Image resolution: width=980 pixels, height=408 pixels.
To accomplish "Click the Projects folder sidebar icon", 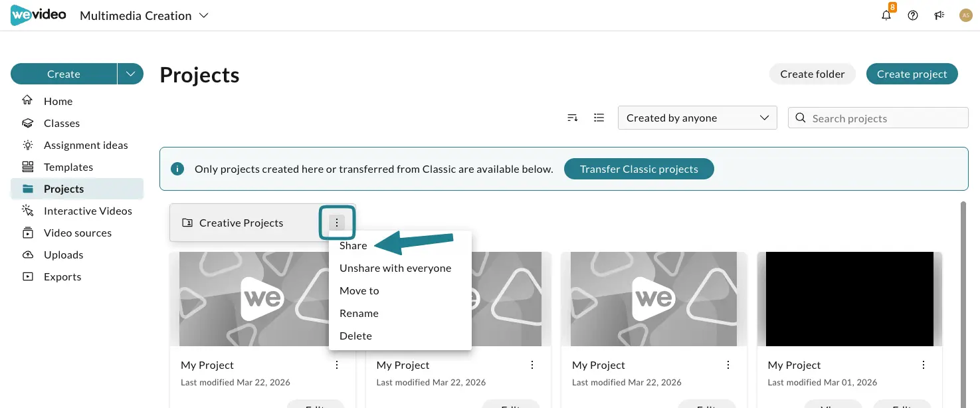I will pyautogui.click(x=27, y=189).
